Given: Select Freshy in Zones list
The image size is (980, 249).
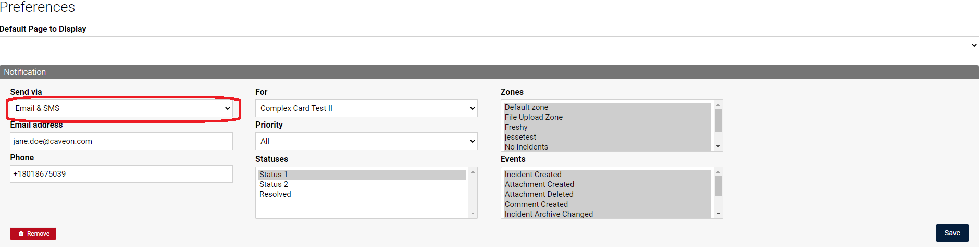Looking at the screenshot, I should [x=607, y=127].
